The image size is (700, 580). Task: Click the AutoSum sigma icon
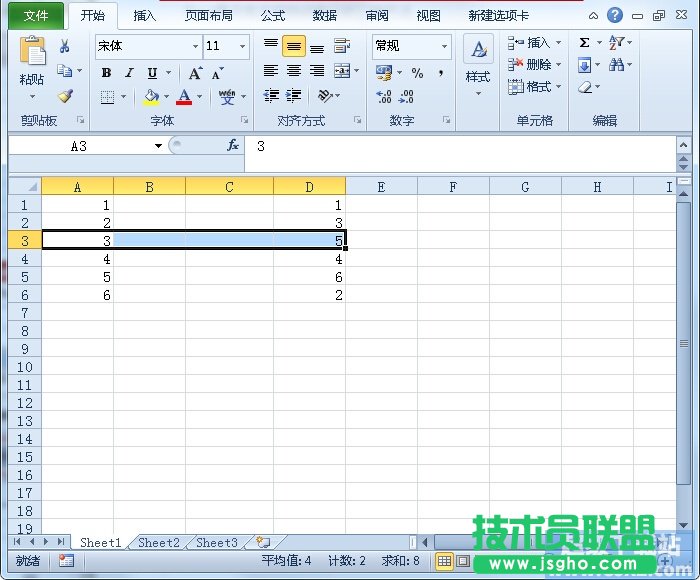(x=584, y=43)
